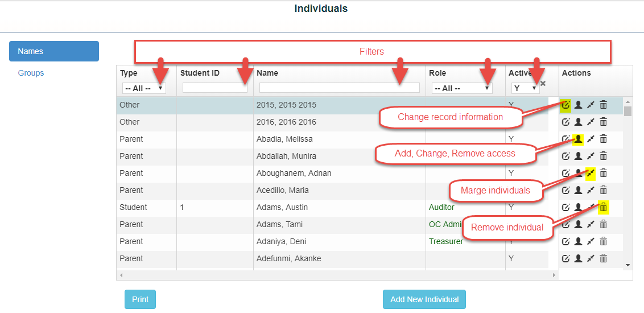Focus the Name filter text box
This screenshot has height=313, width=644.
339,88
